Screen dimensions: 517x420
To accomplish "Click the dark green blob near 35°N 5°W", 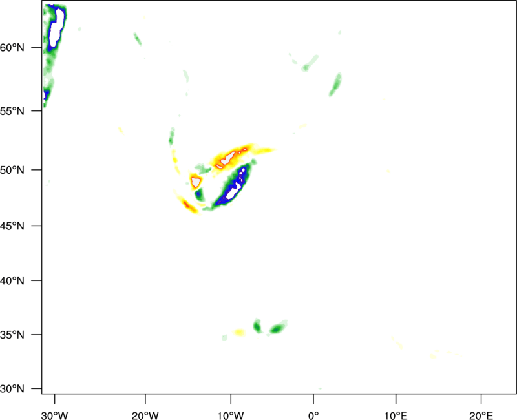I will 277,328.
